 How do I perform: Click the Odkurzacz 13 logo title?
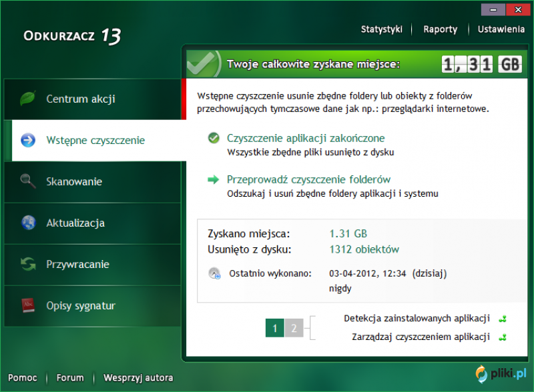72,36
